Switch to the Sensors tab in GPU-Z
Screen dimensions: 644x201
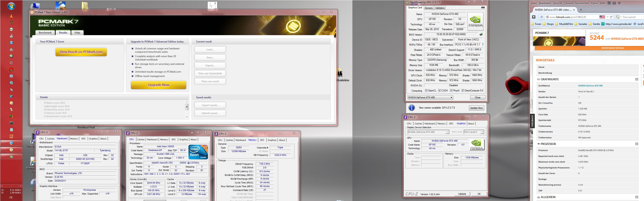pos(428,8)
